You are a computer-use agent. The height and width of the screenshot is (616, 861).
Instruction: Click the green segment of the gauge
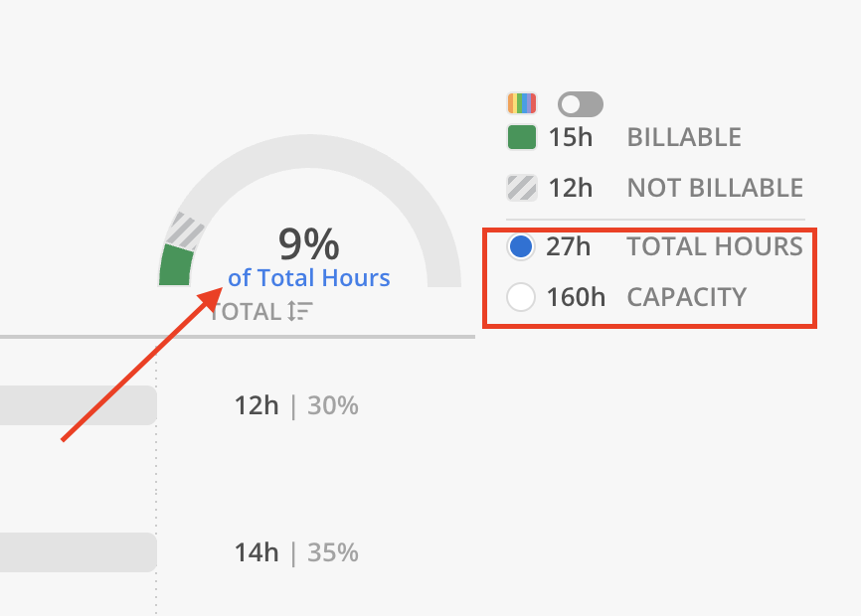(176, 267)
